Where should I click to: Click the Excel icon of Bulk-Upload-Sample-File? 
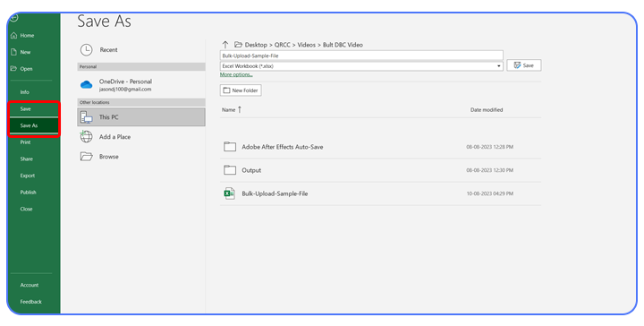(230, 193)
